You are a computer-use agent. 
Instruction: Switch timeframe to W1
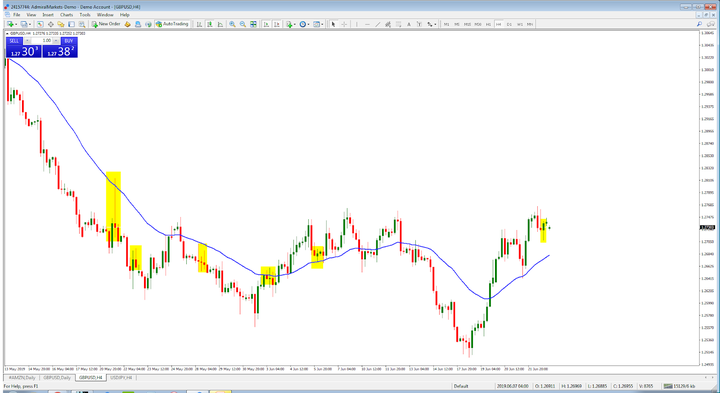click(x=520, y=24)
